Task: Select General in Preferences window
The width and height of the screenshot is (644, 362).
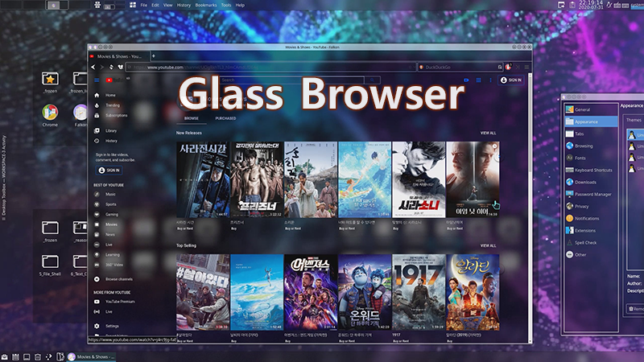Action: coord(591,109)
